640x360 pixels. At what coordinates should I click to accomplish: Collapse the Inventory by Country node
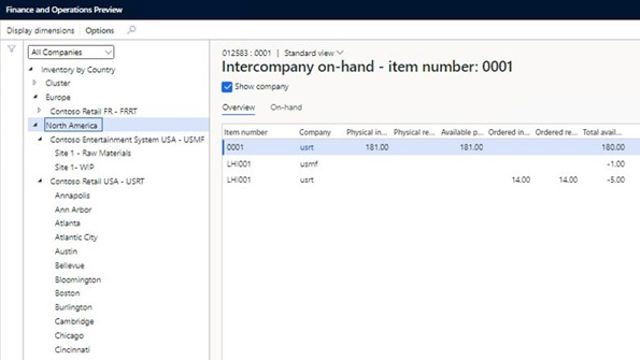tap(31, 69)
